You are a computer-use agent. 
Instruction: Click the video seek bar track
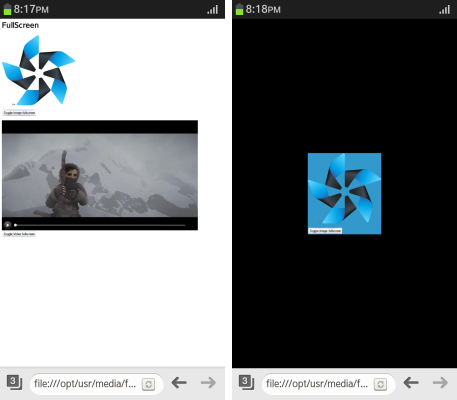pyautogui.click(x=100, y=225)
